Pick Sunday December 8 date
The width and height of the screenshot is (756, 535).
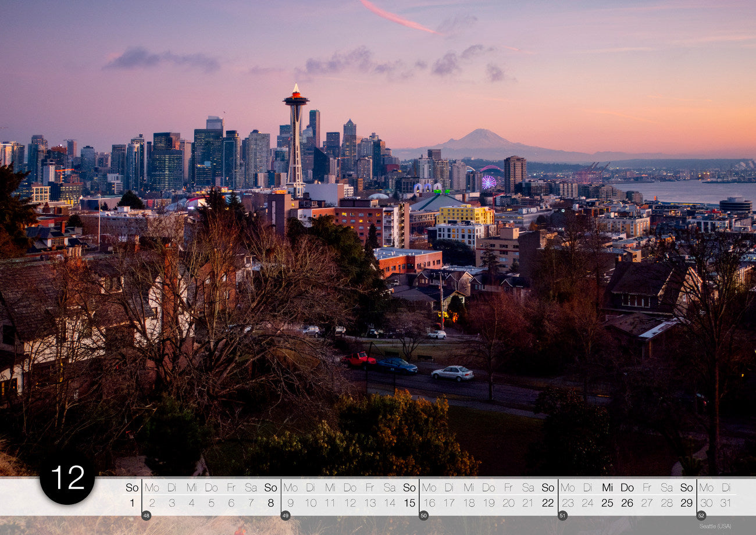(270, 502)
